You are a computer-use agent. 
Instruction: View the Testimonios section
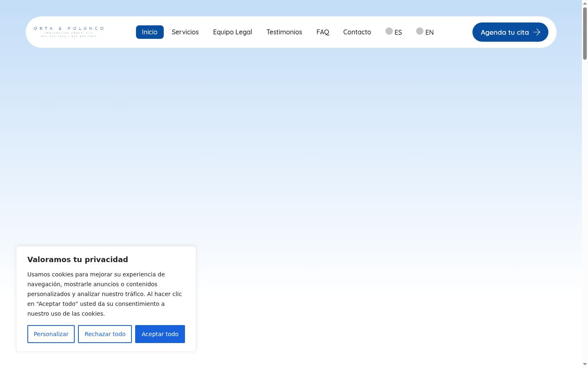(x=284, y=32)
